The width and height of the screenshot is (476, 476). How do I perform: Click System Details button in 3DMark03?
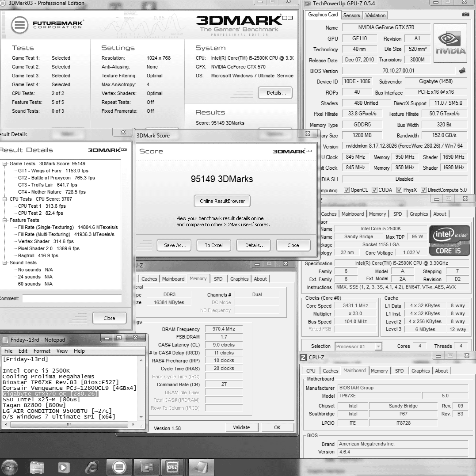click(x=276, y=93)
